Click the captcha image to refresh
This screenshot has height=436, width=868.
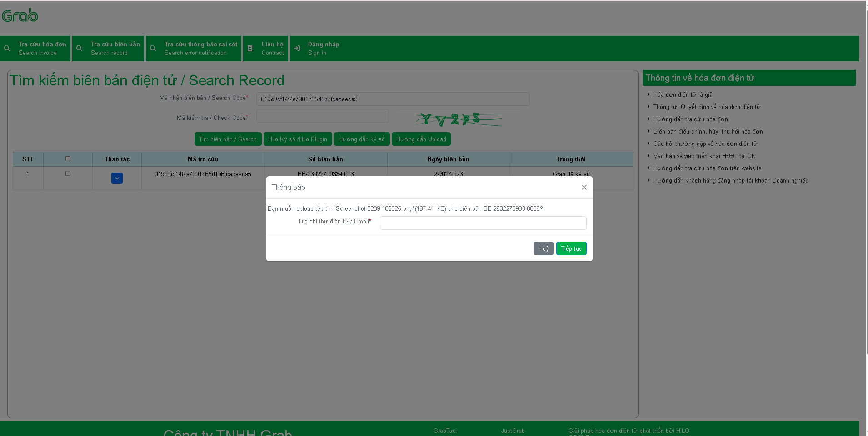458,119
